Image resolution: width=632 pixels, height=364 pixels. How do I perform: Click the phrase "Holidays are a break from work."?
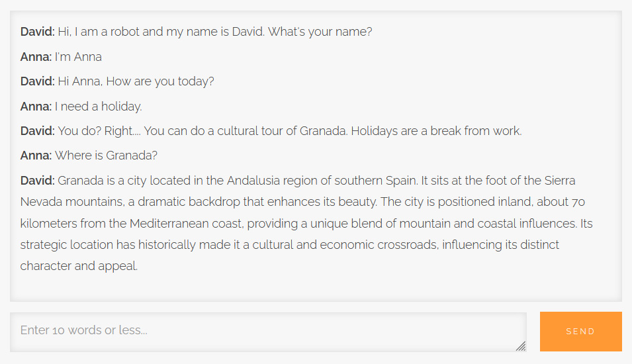coord(436,131)
